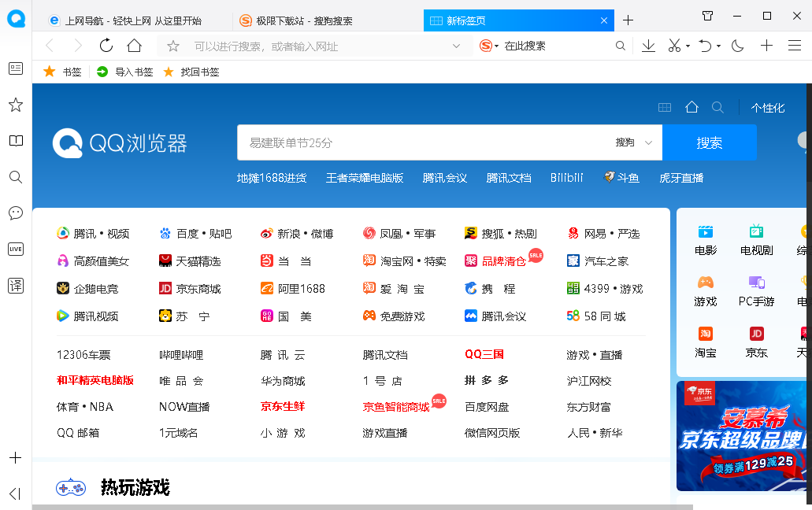
Task: Open the hamburger main menu icon
Action: tap(795, 46)
